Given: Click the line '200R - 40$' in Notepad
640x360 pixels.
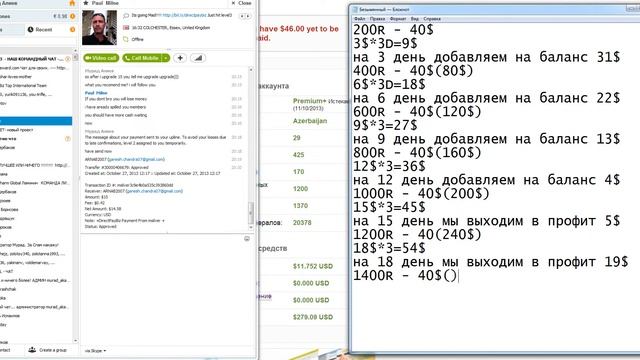Looking at the screenshot, I should click(x=393, y=30).
